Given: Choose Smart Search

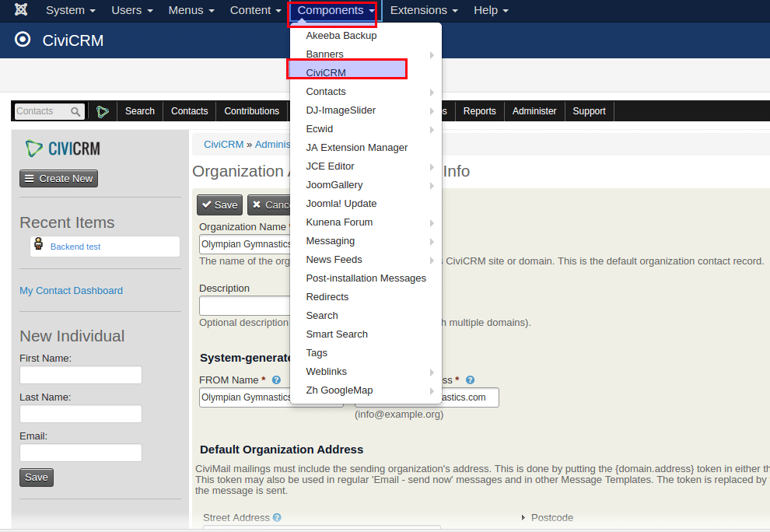Looking at the screenshot, I should click(x=337, y=334).
